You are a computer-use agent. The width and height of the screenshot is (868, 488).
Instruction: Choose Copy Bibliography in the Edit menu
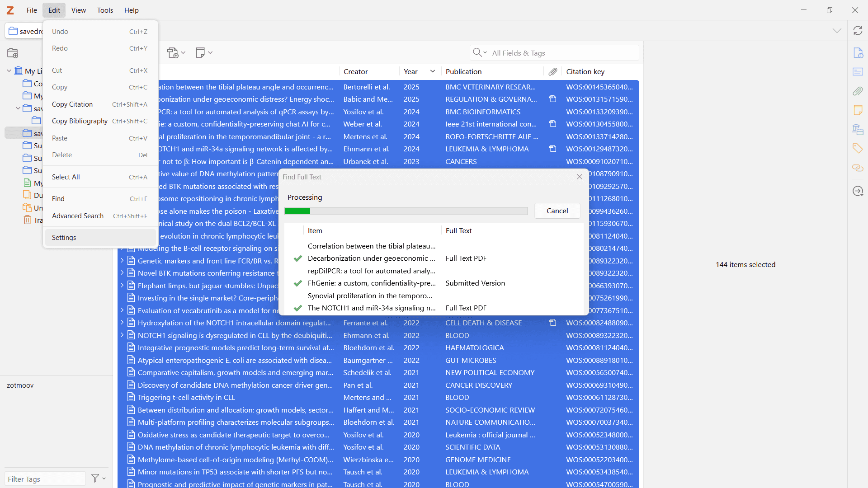coord(100,121)
